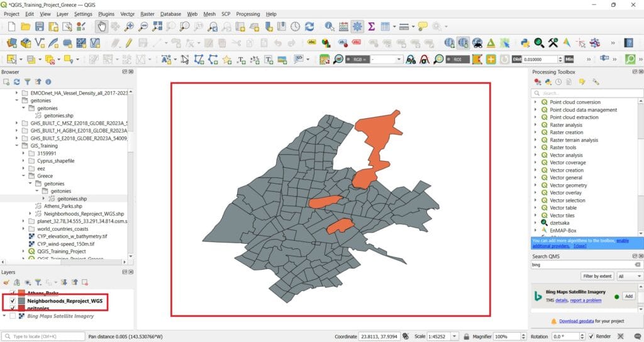The width and height of the screenshot is (644, 342).
Task: Click the orange Athens_Parks layer swatch
Action: 21,293
